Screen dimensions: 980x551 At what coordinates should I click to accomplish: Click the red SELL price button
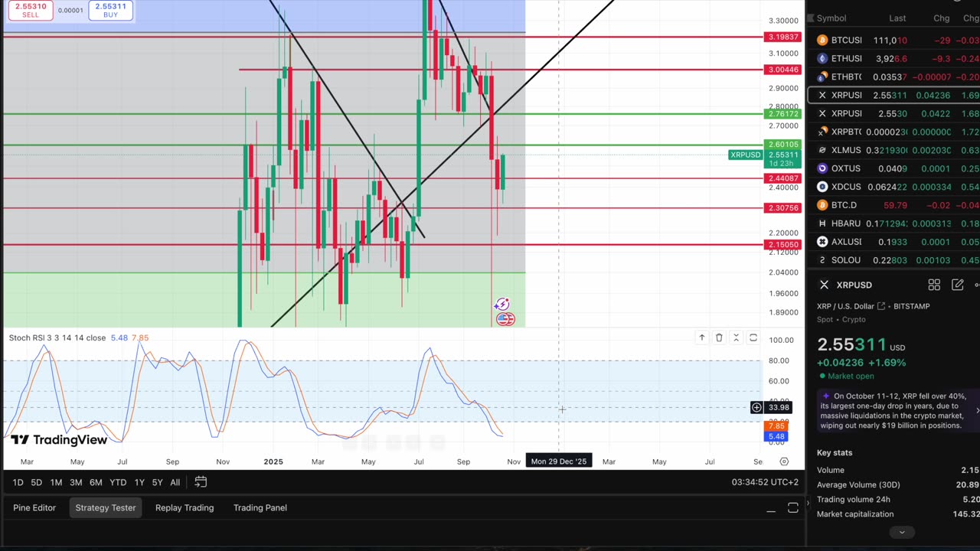(x=31, y=10)
